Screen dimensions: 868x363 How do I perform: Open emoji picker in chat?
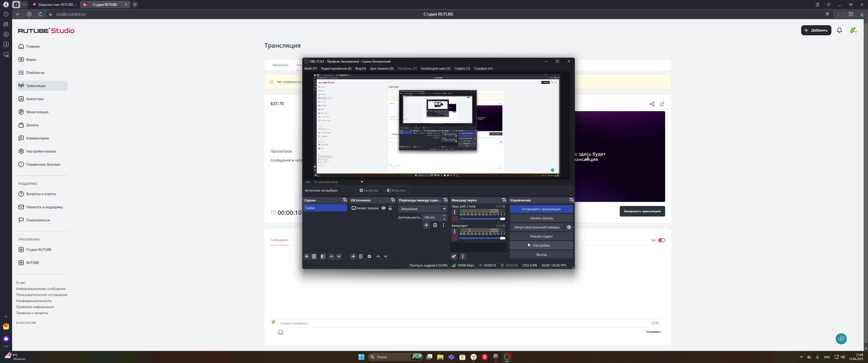click(280, 332)
